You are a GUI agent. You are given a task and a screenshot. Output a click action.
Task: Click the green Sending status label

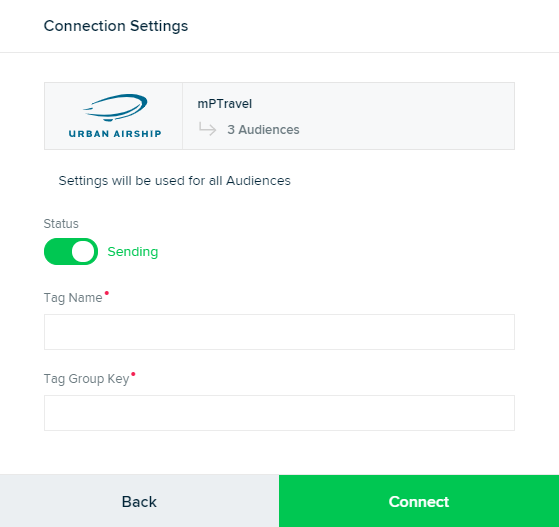point(133,252)
